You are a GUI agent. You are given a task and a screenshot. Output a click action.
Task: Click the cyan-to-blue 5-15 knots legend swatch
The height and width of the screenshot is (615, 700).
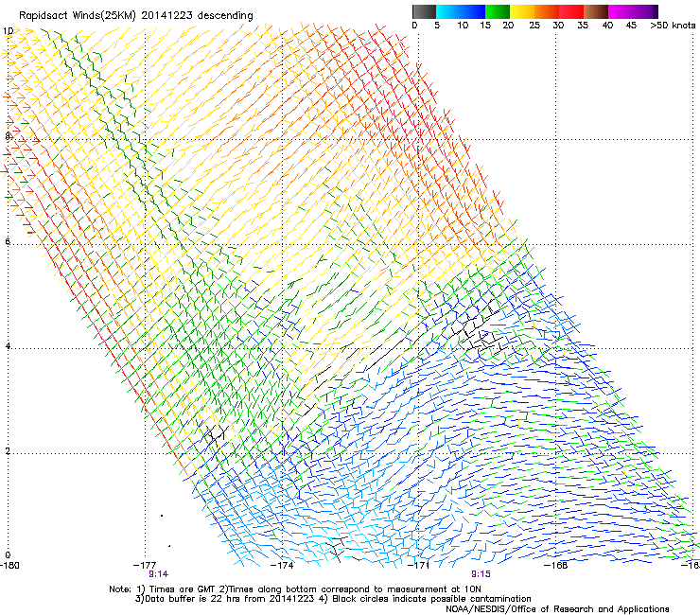click(461, 11)
